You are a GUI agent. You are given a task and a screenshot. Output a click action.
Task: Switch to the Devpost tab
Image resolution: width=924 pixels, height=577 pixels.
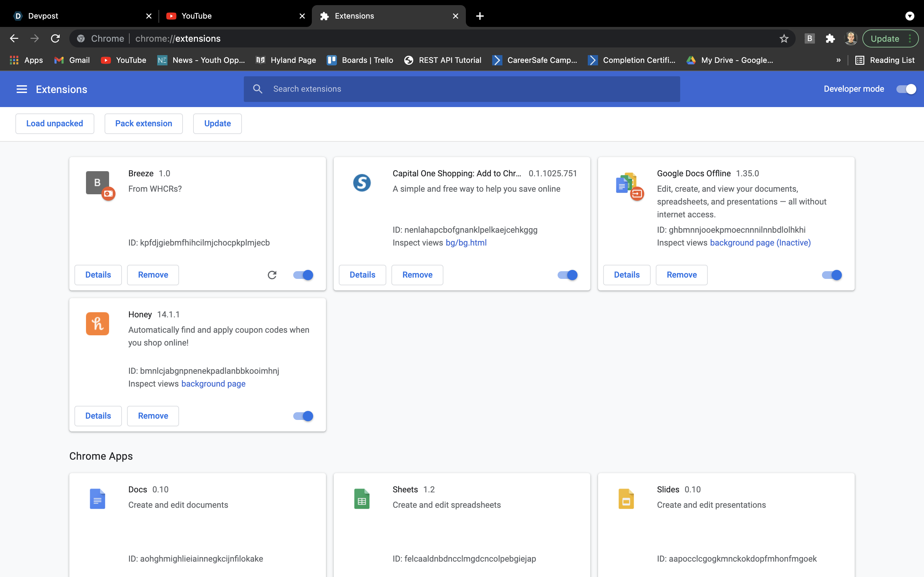(x=76, y=16)
